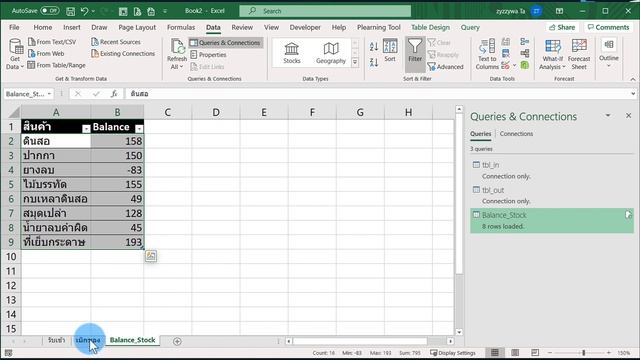Switch to Connections tab in pane
The width and height of the screenshot is (640, 360).
[x=516, y=133]
